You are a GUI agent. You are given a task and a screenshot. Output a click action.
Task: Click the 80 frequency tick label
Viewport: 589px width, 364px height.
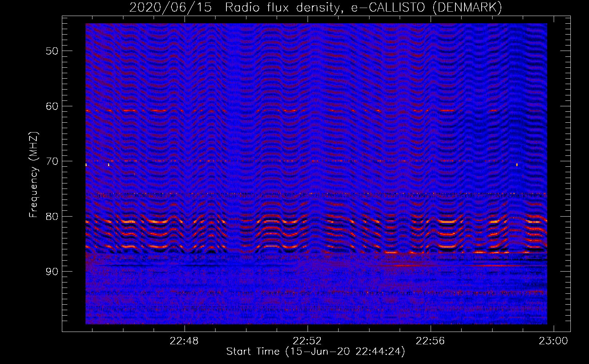(52, 217)
